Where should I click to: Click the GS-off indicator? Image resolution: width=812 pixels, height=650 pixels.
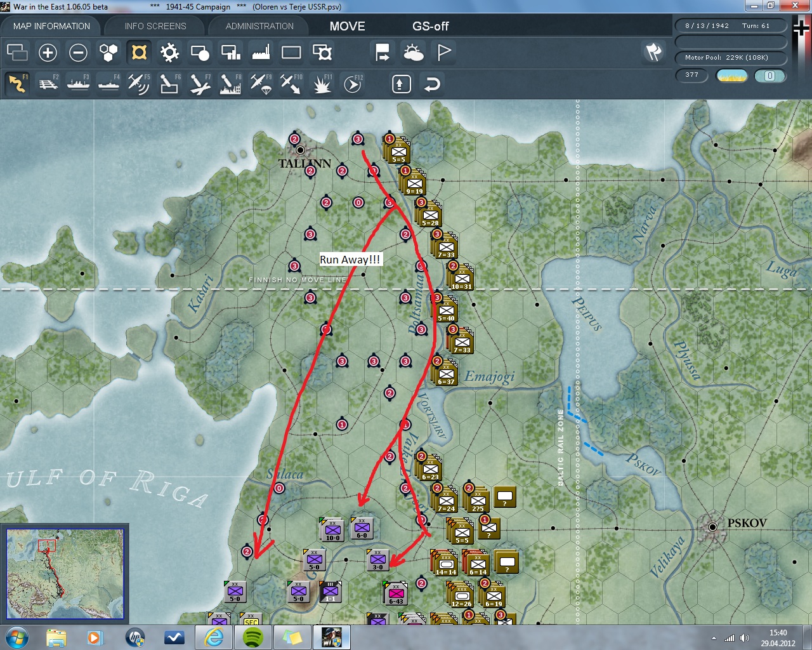tap(430, 26)
